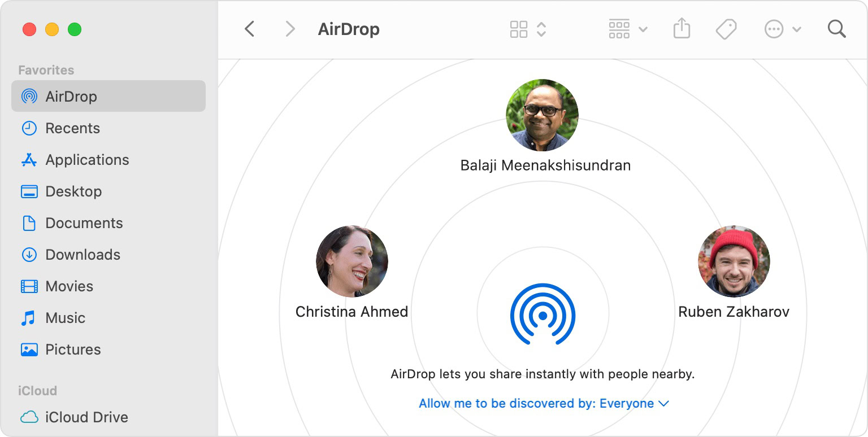868x437 pixels.
Task: Click the Christina Ahmed name label
Action: (x=351, y=312)
